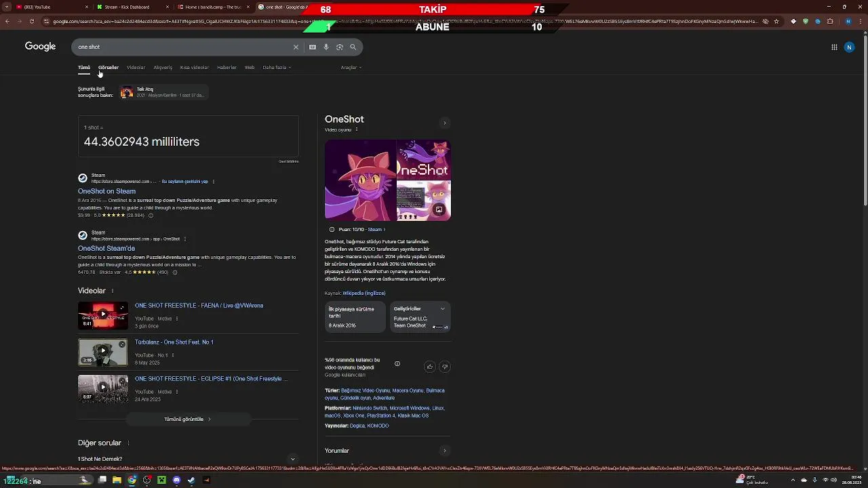Image resolution: width=868 pixels, height=488 pixels.
Task: Start voice search with the microphone icon
Action: pyautogui.click(x=326, y=47)
